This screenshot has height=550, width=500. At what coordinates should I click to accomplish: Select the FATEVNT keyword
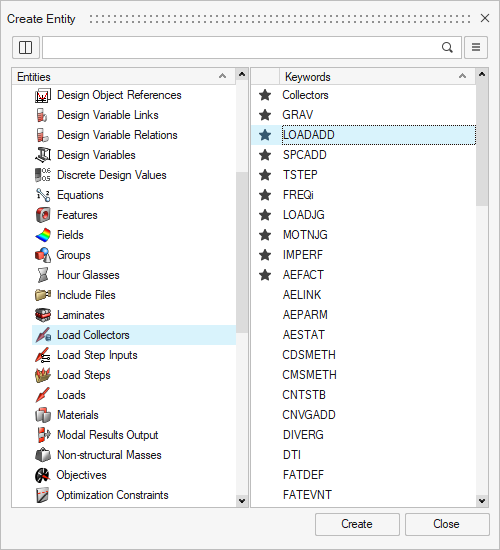click(x=307, y=495)
